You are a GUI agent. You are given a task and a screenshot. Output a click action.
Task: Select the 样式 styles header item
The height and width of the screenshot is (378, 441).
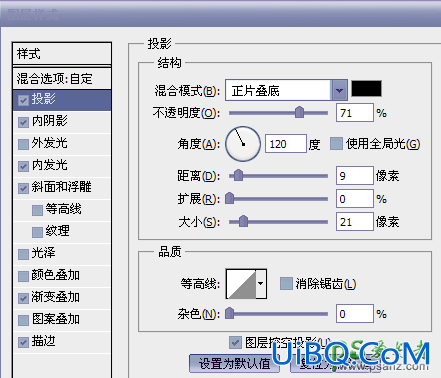pyautogui.click(x=62, y=54)
